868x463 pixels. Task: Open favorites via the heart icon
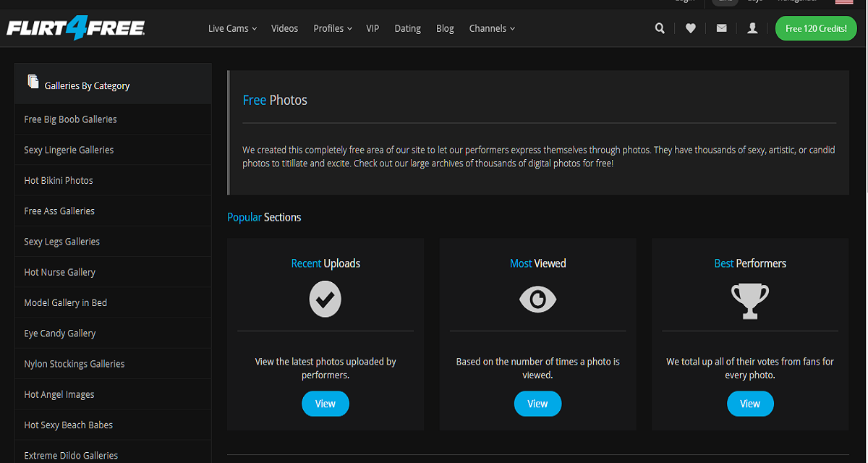click(691, 28)
